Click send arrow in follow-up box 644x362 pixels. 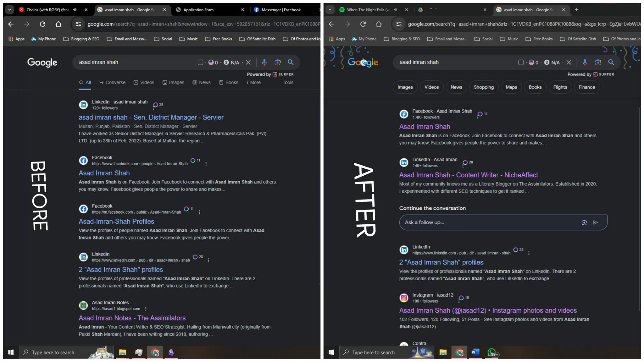596,222
